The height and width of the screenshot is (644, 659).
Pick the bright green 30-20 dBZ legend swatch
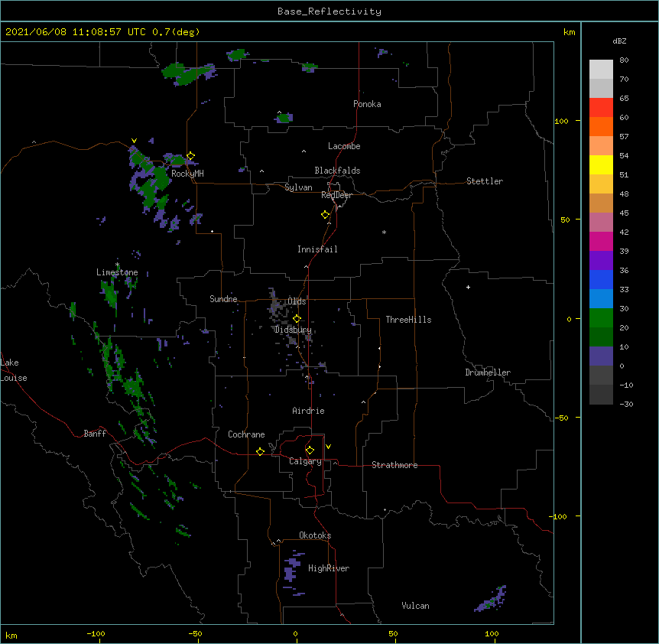click(x=601, y=318)
